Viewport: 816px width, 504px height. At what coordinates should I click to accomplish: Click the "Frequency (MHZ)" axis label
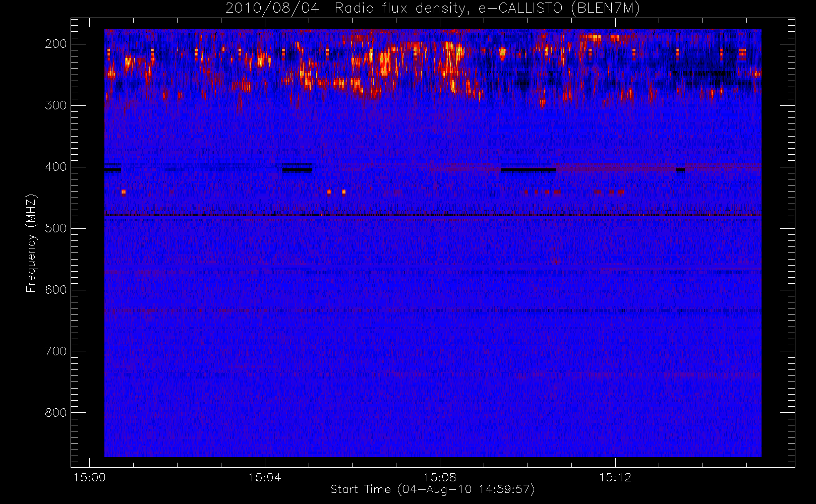tap(31, 243)
